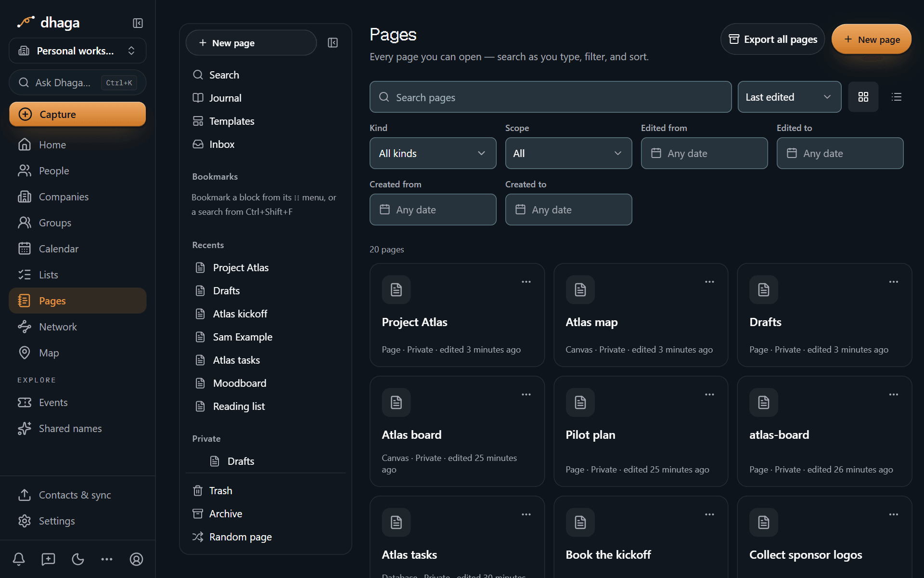Viewport: 924px width, 578px height.
Task: Open the All kinds filter dropdown
Action: [x=433, y=153]
